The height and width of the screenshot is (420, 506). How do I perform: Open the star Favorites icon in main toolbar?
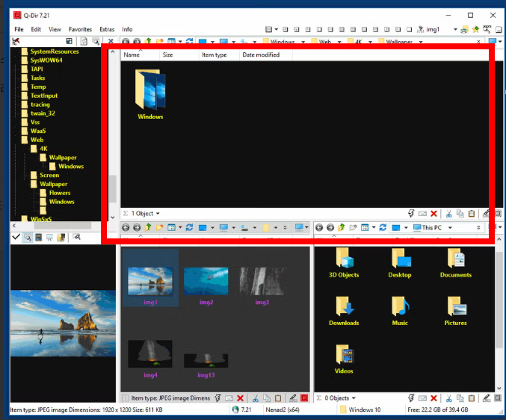(475, 29)
